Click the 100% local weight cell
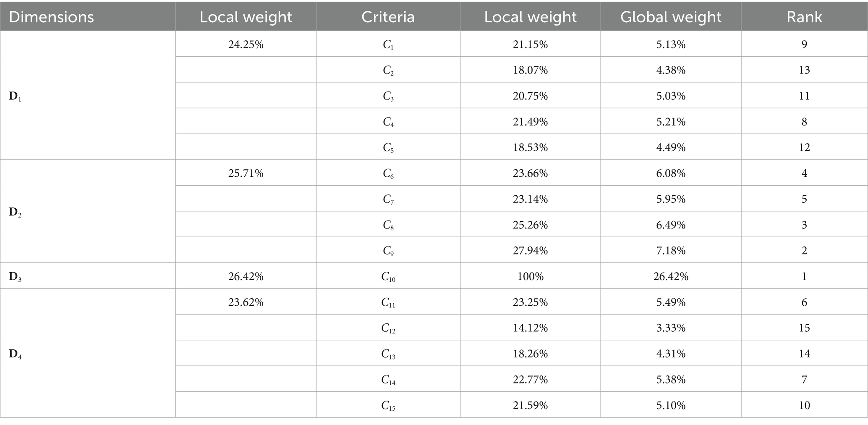The height and width of the screenshot is (425, 868). pos(530,276)
